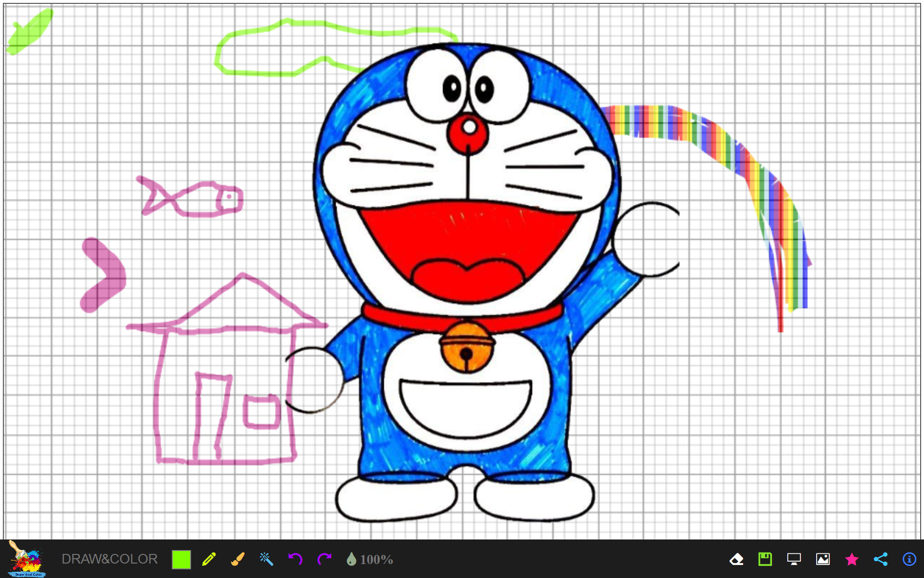
Task: Open the info icon
Action: point(909,559)
